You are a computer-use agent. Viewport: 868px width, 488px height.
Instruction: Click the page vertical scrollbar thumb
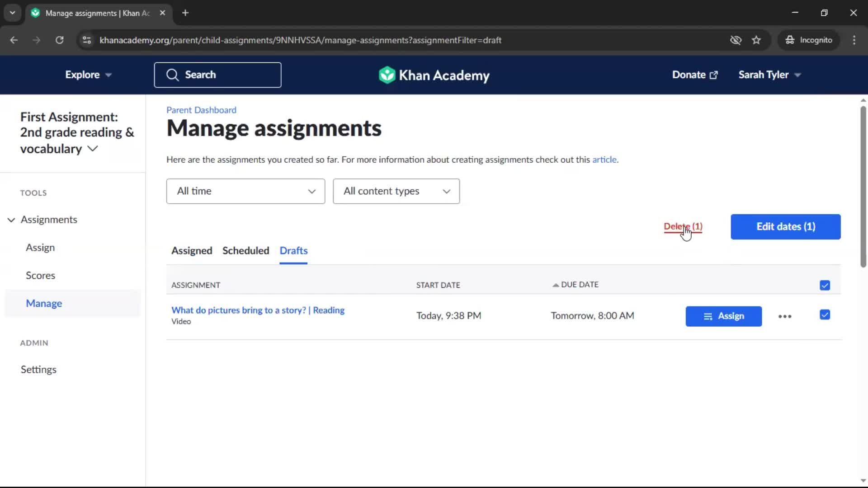(x=863, y=186)
